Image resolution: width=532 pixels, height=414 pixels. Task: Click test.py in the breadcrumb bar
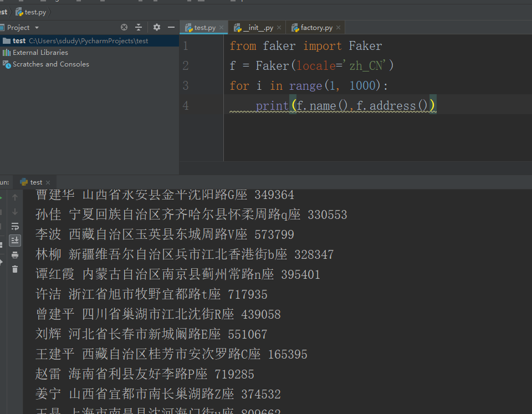click(34, 12)
